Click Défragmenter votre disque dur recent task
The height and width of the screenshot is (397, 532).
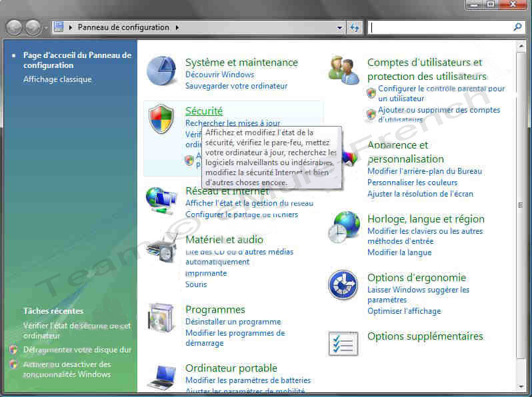77,350
